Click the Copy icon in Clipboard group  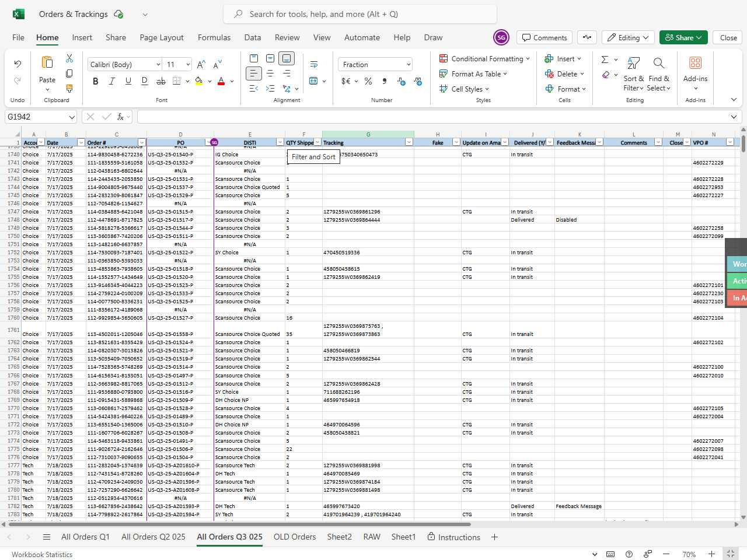[69, 73]
